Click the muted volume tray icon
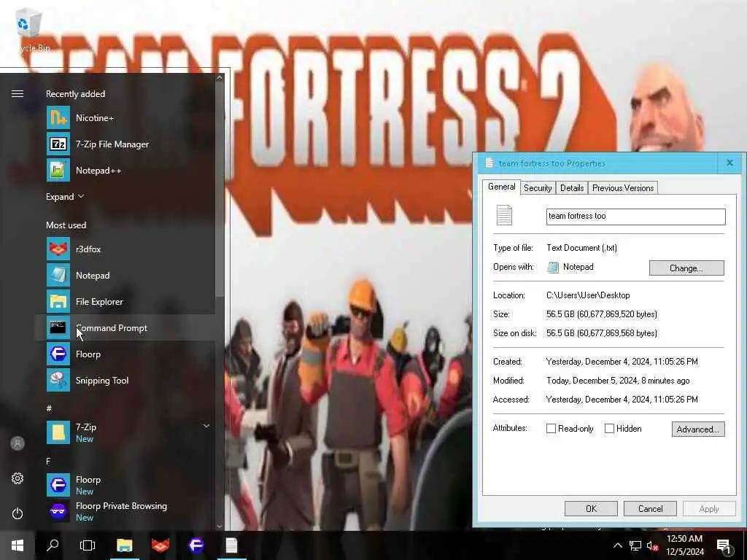The height and width of the screenshot is (560, 747). 652,545
